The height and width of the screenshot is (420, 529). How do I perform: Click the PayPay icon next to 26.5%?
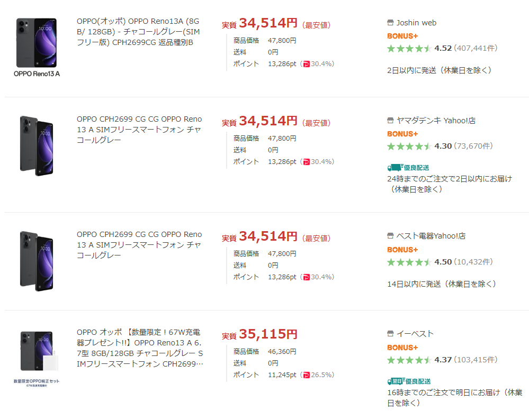[x=306, y=375]
